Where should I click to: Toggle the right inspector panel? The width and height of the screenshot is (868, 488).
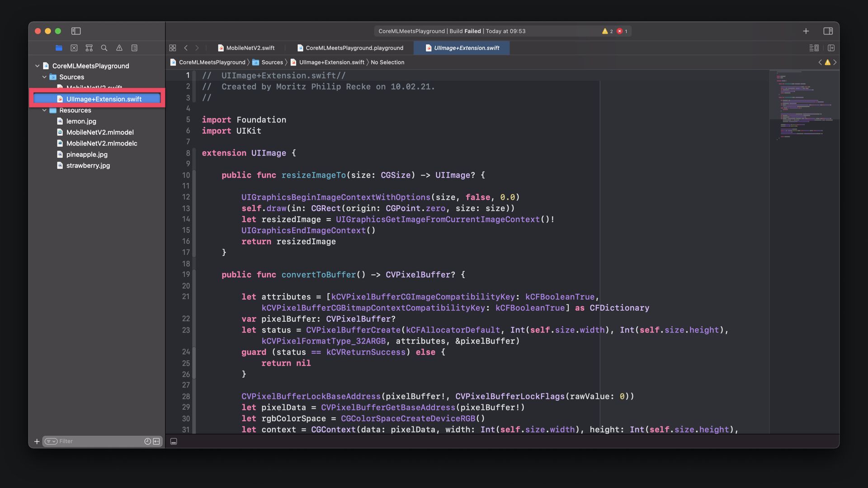click(x=828, y=31)
